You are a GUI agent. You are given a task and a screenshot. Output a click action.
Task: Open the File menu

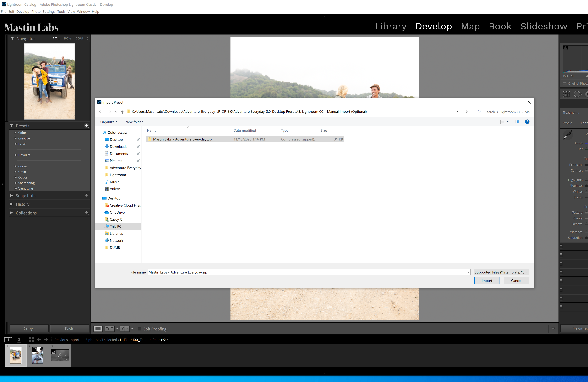(x=4, y=12)
